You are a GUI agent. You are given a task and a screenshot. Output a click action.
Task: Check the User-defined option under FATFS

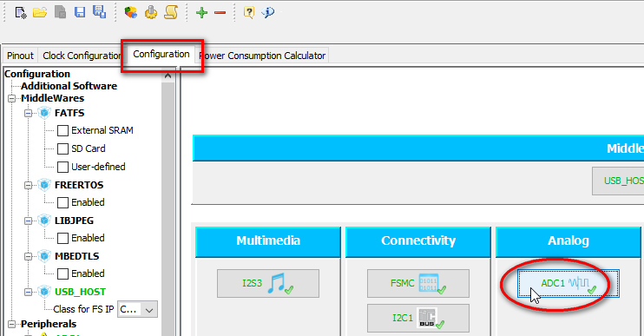[62, 168]
